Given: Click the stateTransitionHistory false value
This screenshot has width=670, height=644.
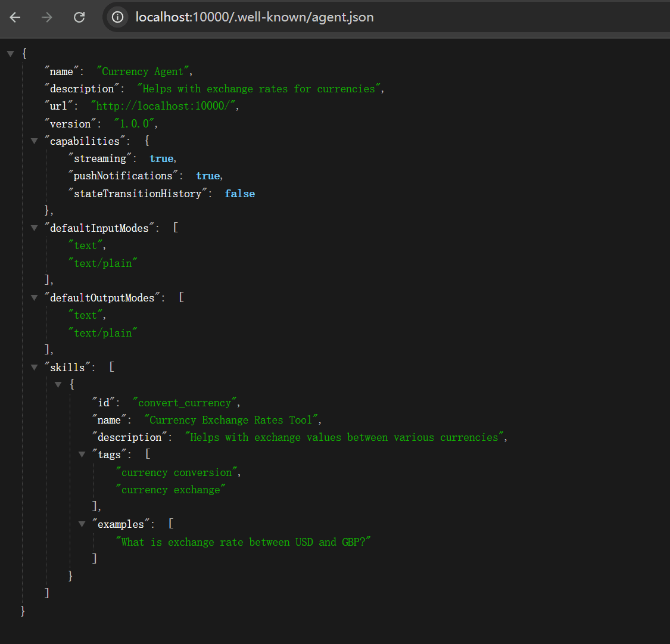Looking at the screenshot, I should [x=240, y=194].
